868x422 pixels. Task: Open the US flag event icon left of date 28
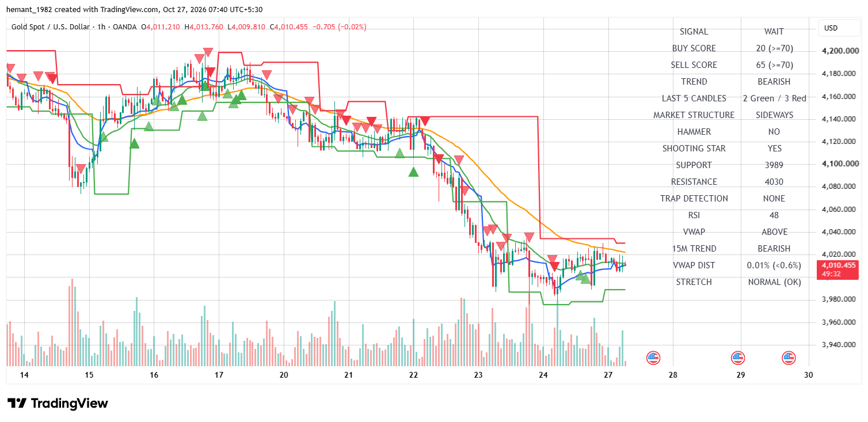(x=653, y=358)
